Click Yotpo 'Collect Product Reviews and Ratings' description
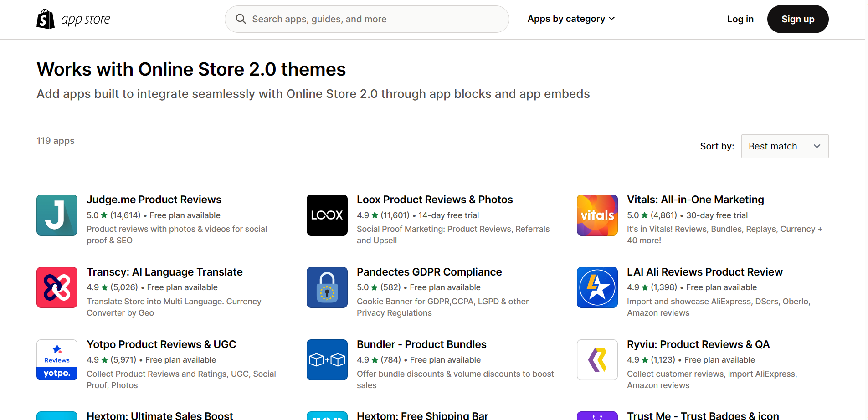 click(181, 379)
